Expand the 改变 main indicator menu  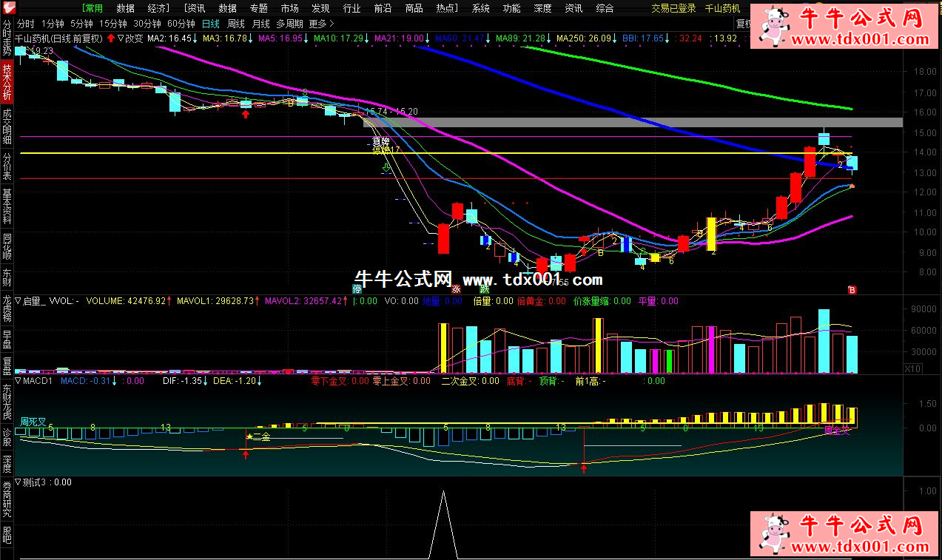point(121,38)
